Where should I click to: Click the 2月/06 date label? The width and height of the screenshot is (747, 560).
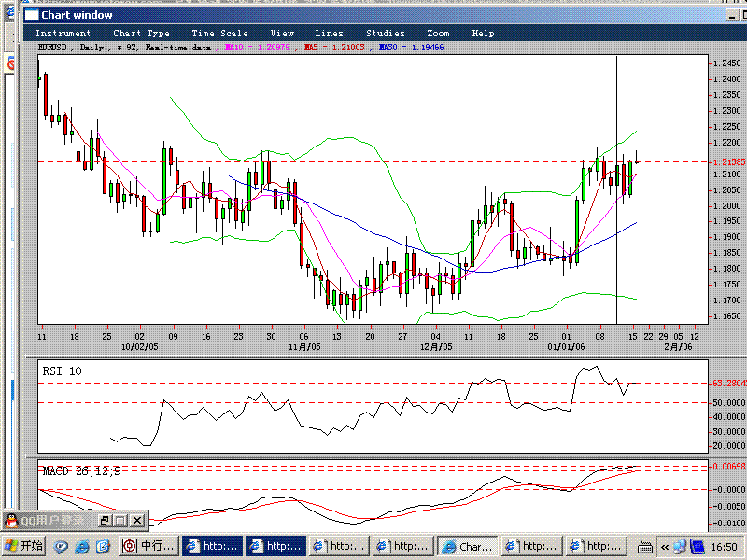pyautogui.click(x=678, y=346)
